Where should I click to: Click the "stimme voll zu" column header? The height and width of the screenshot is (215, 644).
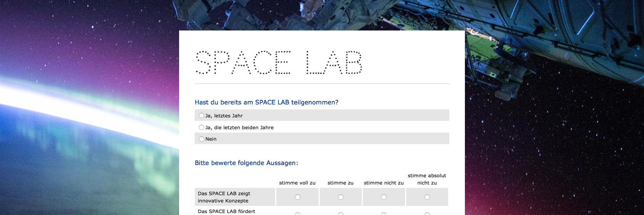tap(297, 183)
